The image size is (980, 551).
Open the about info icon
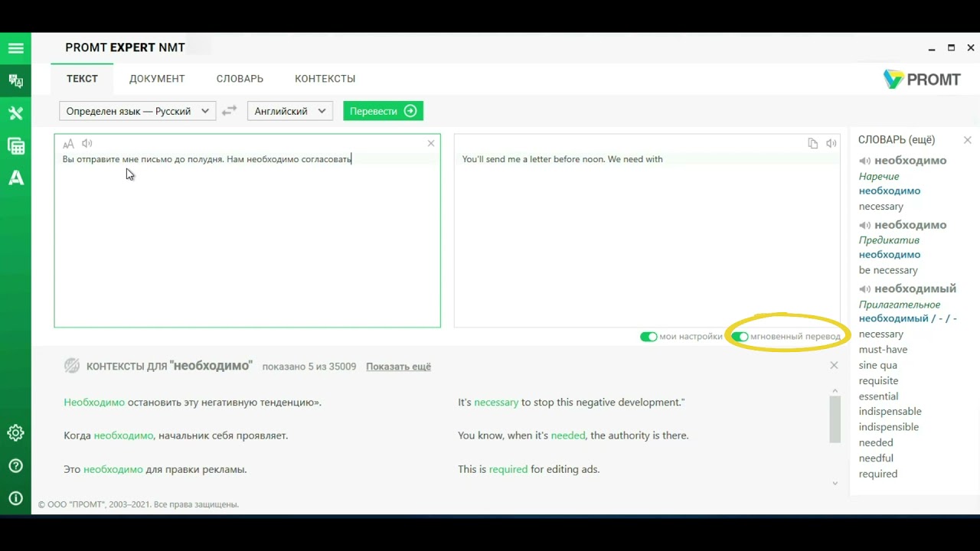15,498
